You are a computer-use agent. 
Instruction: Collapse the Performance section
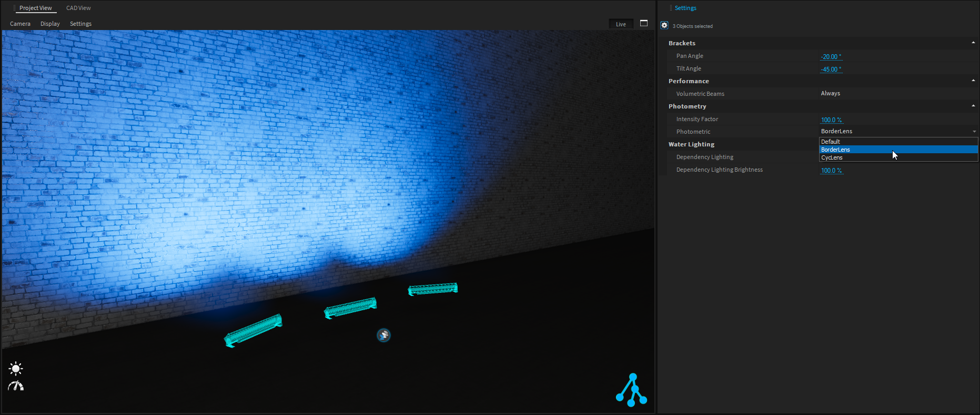pyautogui.click(x=973, y=81)
